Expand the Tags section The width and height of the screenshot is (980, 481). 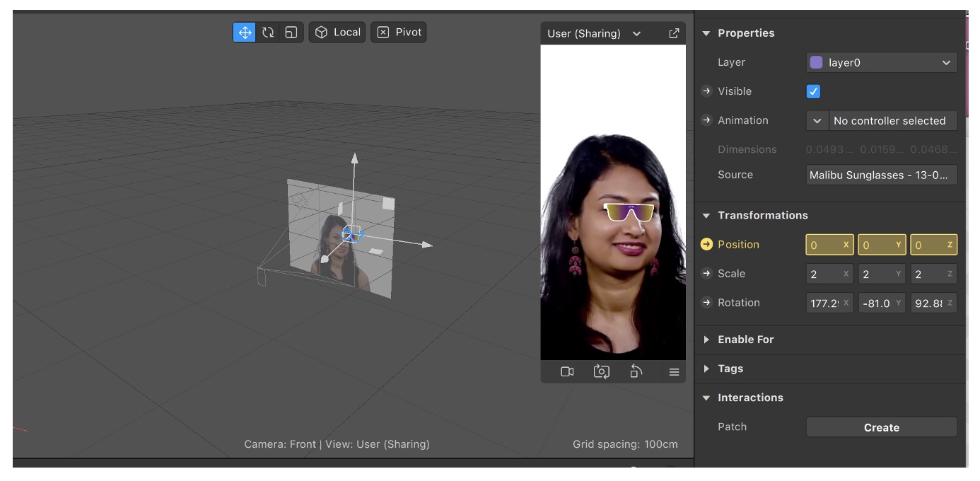click(x=706, y=369)
